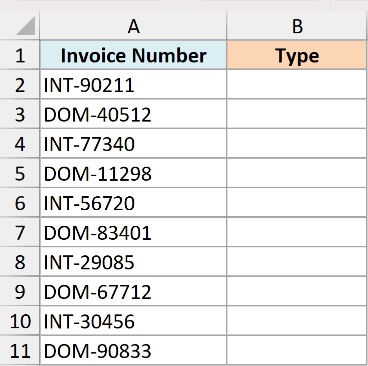Viewport: 368px width, 366px height.
Task: Select cell containing DOM-90833
Action: pyautogui.click(x=133, y=351)
